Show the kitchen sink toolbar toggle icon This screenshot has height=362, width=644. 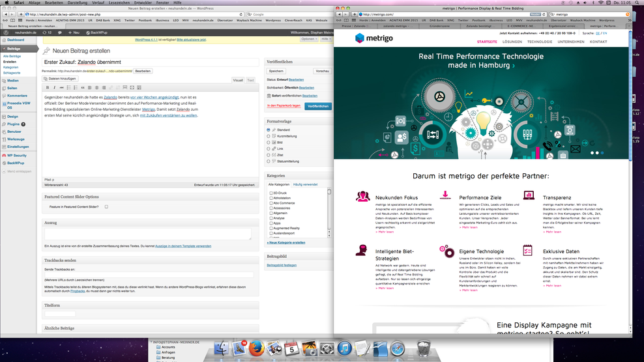[x=139, y=87]
